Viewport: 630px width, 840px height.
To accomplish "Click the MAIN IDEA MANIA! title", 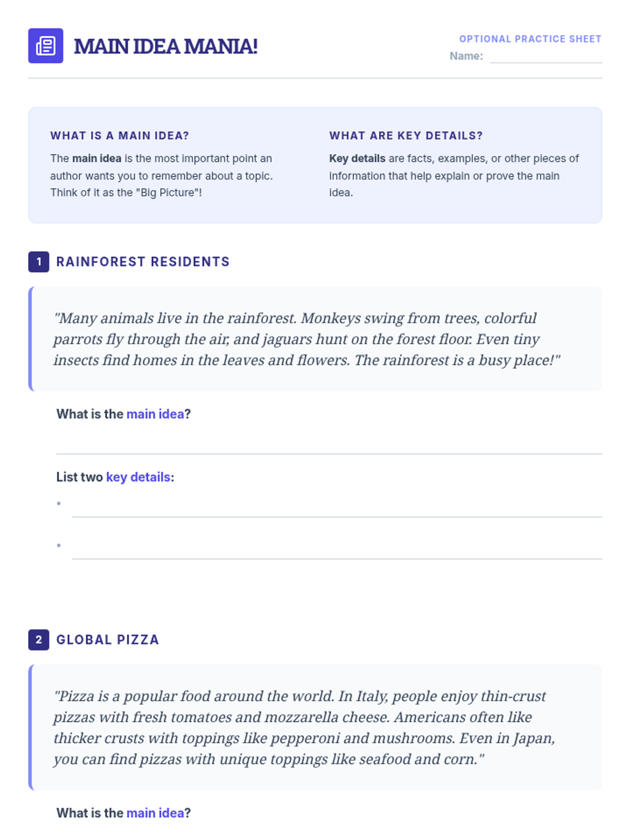I will 166,46.
